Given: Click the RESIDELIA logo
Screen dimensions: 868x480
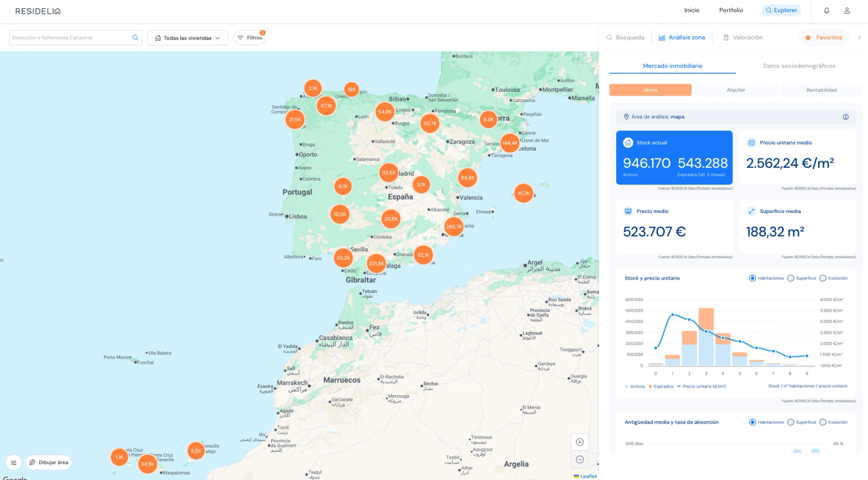Looking at the screenshot, I should [38, 11].
